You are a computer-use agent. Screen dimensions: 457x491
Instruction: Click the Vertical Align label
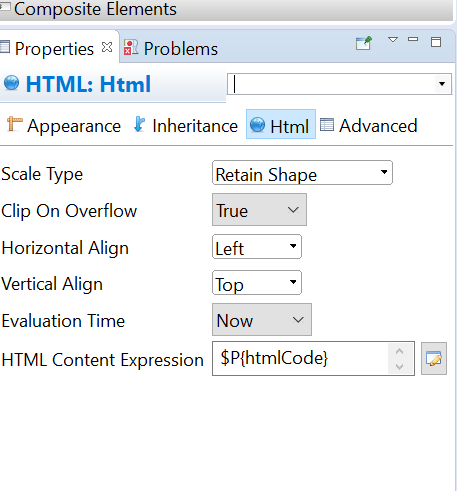(52, 284)
